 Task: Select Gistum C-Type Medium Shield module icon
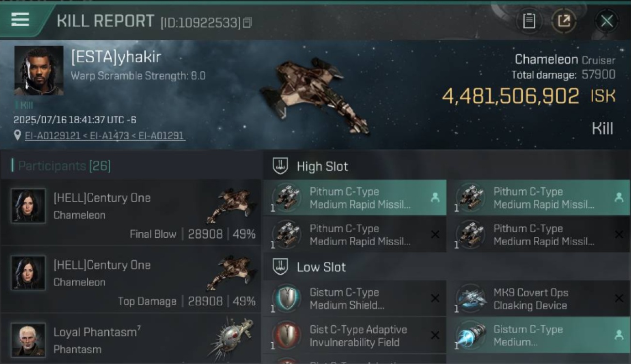click(x=287, y=299)
